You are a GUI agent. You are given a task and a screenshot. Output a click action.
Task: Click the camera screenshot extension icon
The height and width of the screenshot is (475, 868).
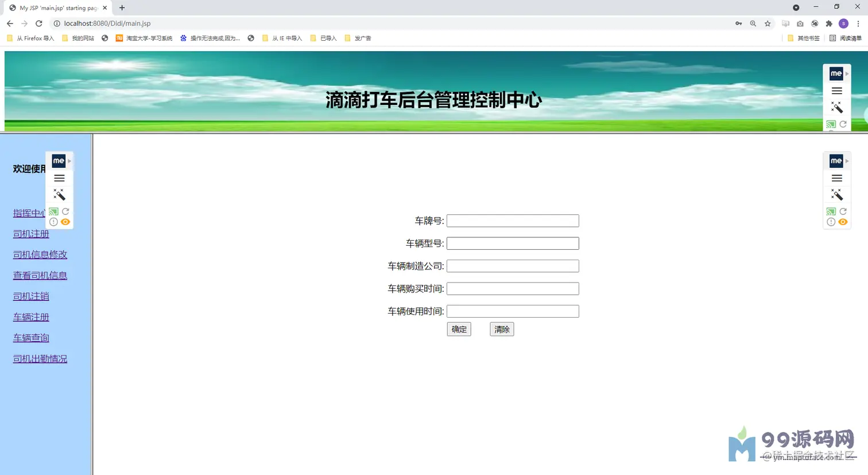point(800,24)
